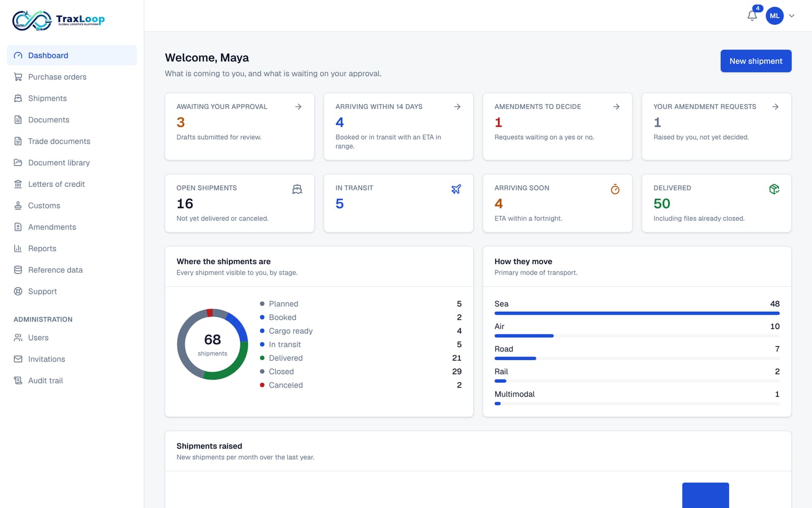This screenshot has width=812, height=508.
Task: Click the Booked legend row
Action: pos(360,317)
